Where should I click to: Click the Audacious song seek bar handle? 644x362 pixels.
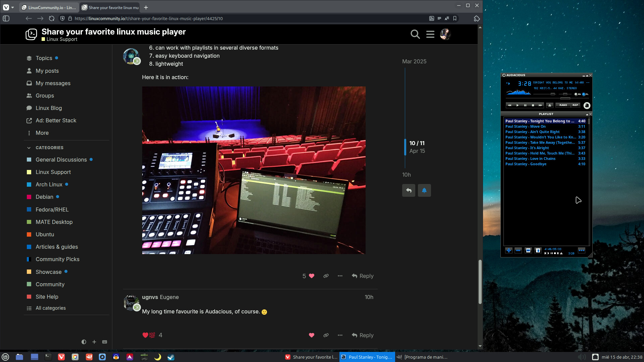[565, 99]
